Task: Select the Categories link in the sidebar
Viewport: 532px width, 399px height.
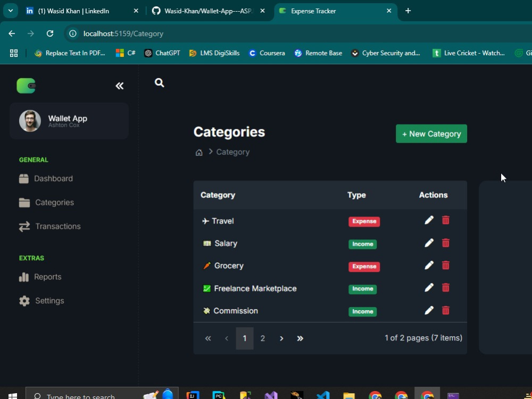Action: click(x=54, y=202)
